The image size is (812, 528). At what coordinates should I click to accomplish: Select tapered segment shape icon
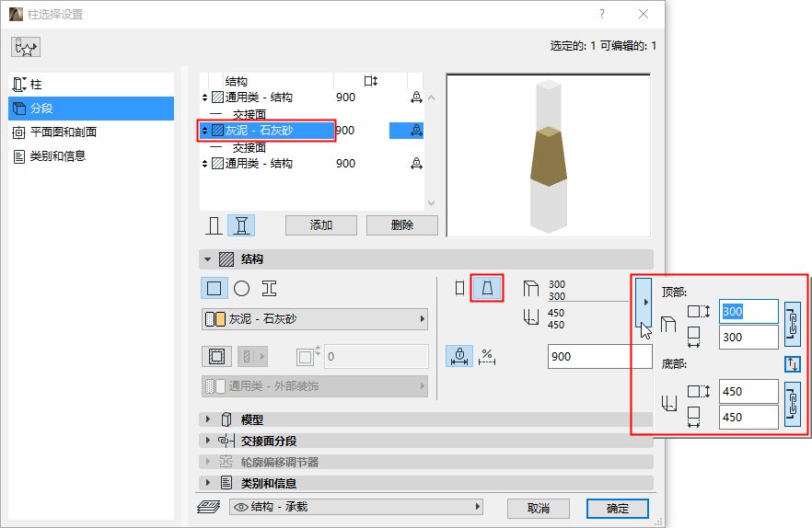pos(487,288)
